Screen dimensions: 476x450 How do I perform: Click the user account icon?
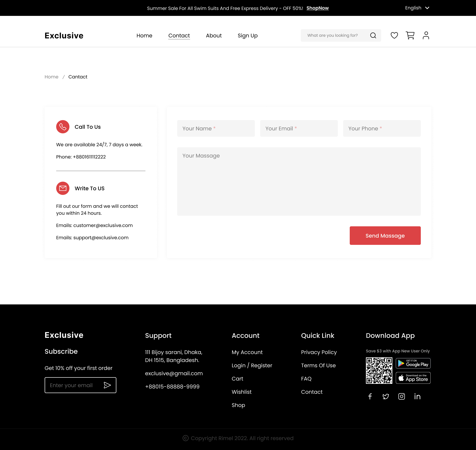pos(426,35)
